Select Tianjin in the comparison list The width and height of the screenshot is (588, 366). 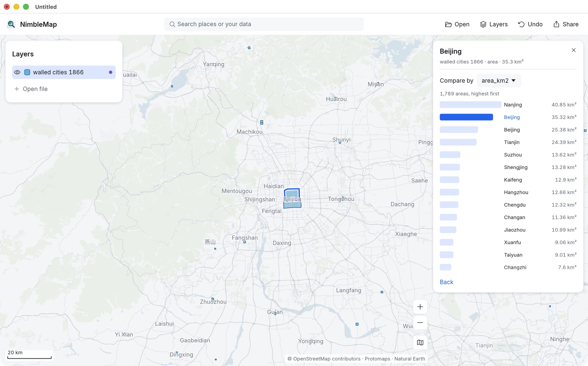[508, 142]
